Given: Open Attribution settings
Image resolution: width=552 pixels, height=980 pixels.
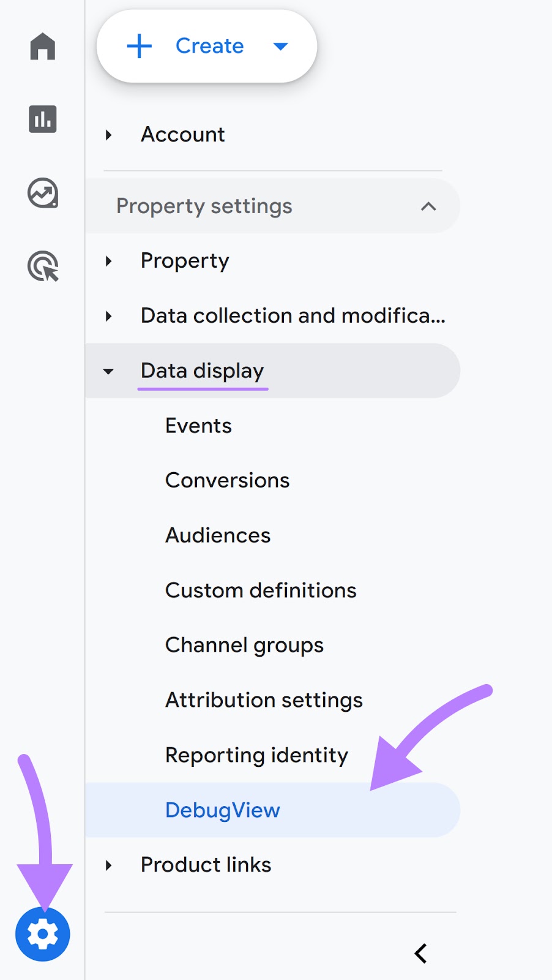Looking at the screenshot, I should coord(263,699).
